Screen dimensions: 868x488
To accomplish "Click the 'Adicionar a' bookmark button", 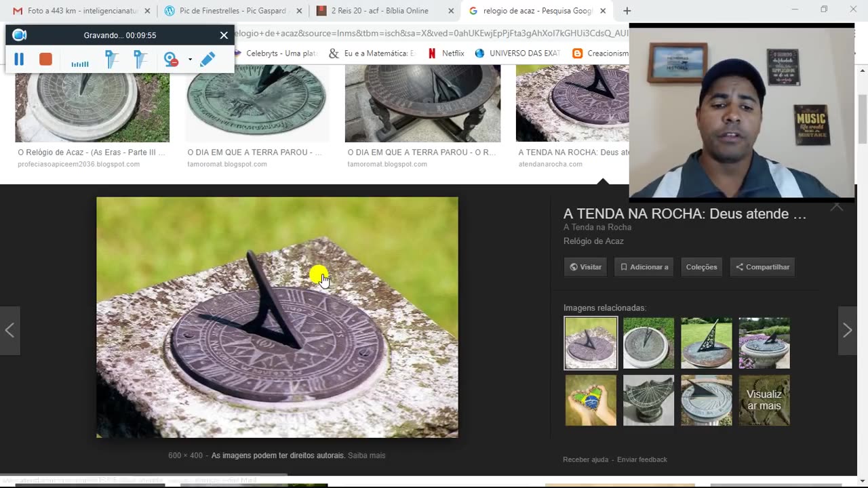I will point(644,267).
